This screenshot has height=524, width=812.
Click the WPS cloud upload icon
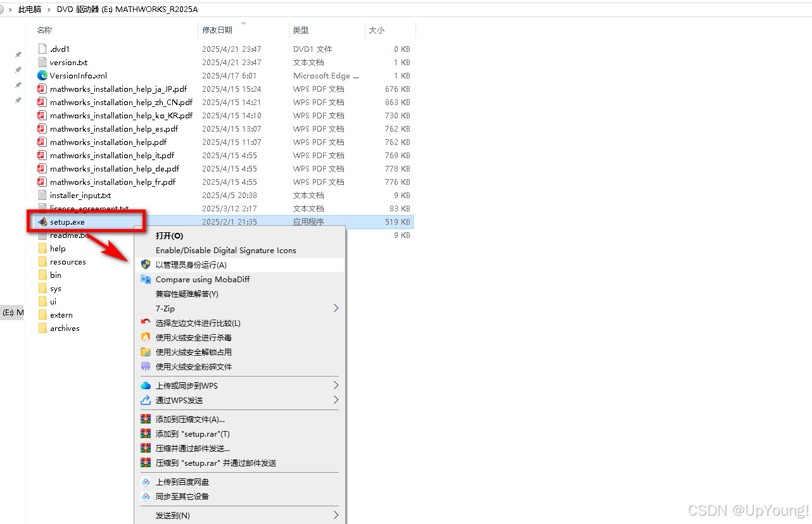(x=146, y=385)
